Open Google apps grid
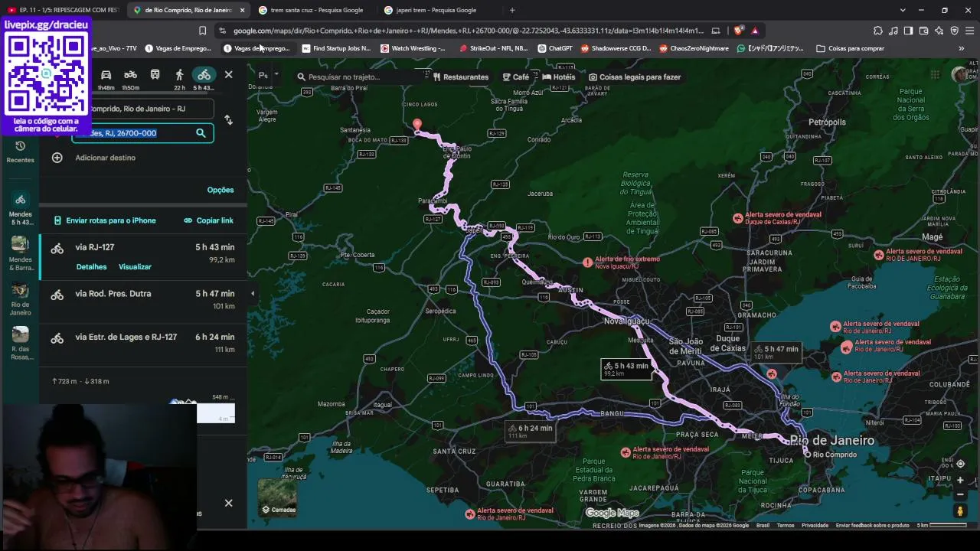 (x=935, y=75)
